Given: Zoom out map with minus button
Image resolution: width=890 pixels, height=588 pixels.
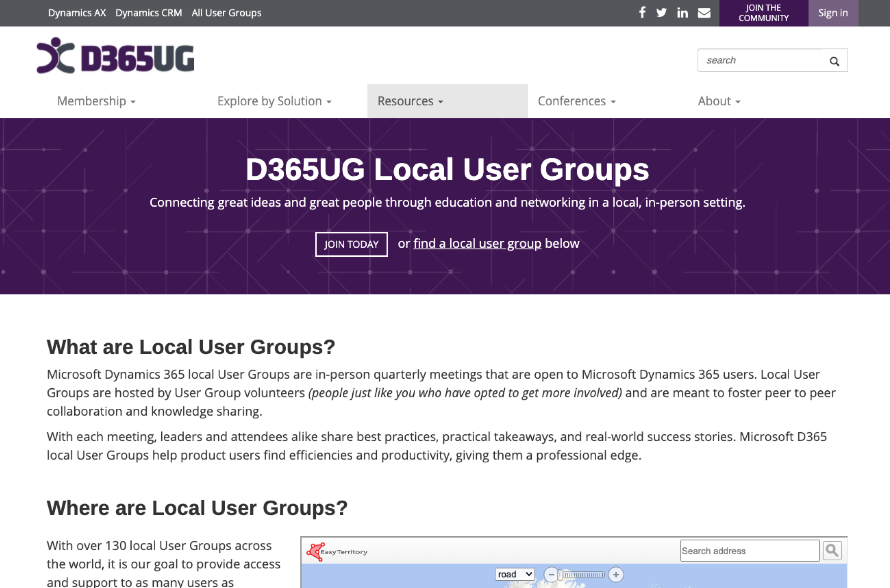Looking at the screenshot, I should tap(551, 574).
